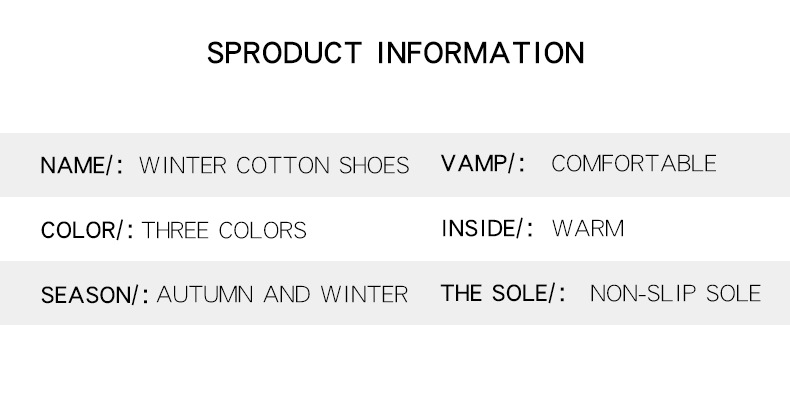The height and width of the screenshot is (412, 790).
Task: Click the "THE SOLE/:" label
Action: (x=504, y=294)
